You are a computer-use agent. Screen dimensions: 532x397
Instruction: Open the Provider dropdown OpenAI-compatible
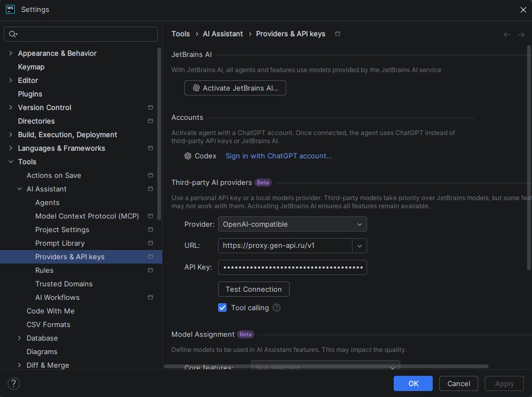292,224
